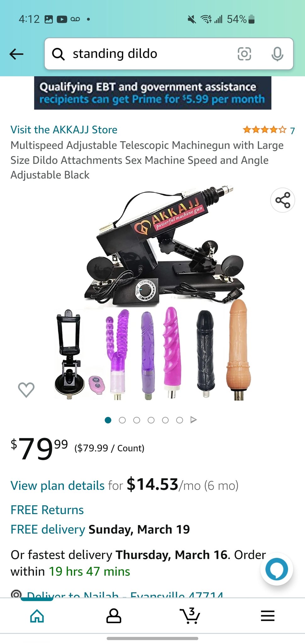The image size is (305, 644).
Task: Visit the AKKAJJ Store link
Action: click(64, 130)
